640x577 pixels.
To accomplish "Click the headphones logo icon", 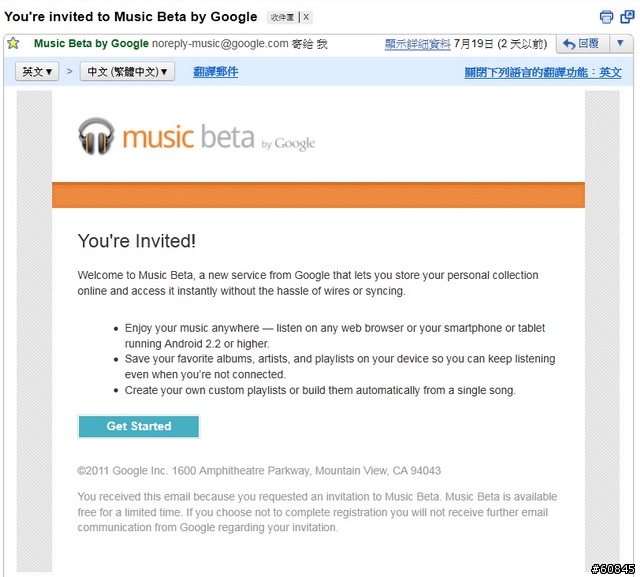I will (x=96, y=136).
